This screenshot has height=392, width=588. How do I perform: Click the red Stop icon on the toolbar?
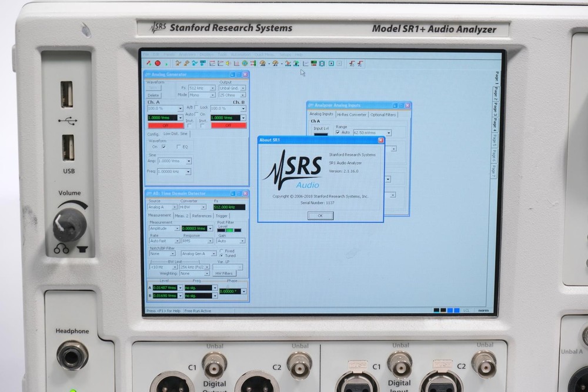157,63
